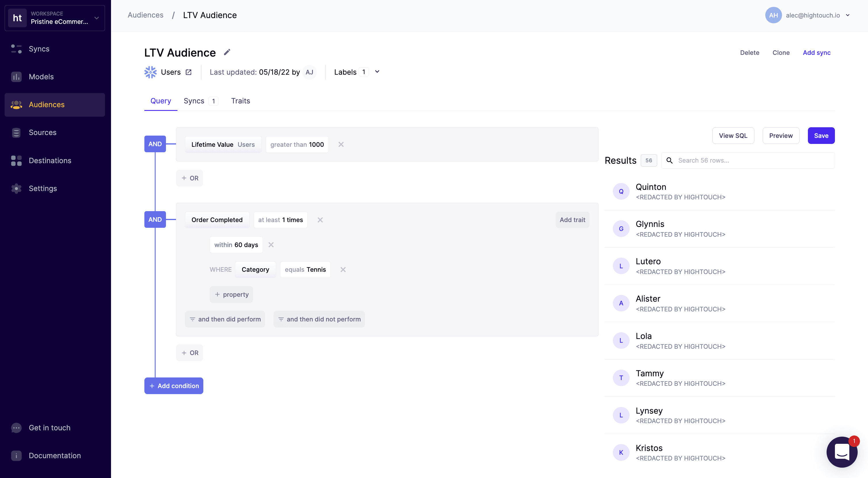Toggle the second AND operator
This screenshot has width=868, height=478.
pos(155,219)
